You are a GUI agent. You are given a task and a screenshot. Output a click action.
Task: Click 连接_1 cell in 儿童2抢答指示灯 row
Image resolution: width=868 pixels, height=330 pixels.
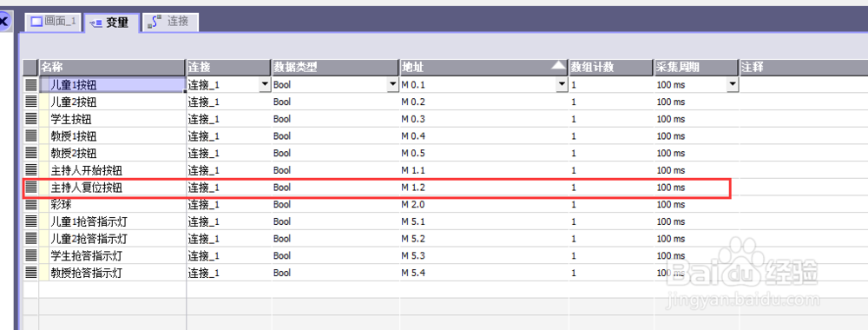pyautogui.click(x=228, y=239)
